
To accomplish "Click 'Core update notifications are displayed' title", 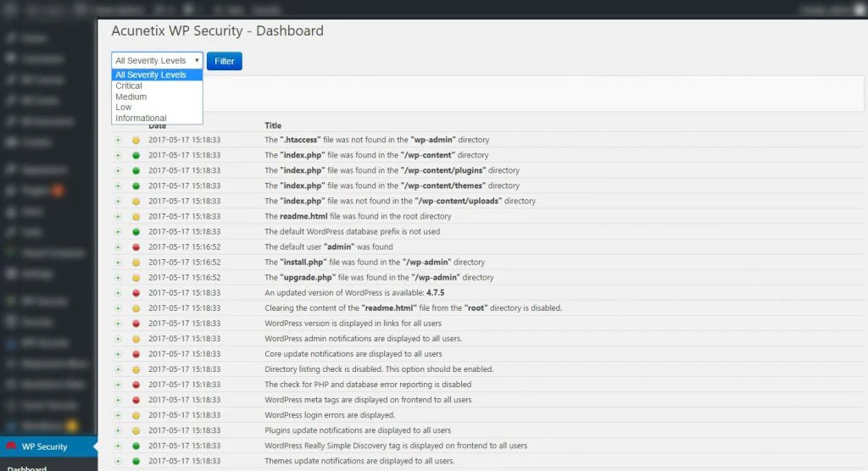I will (x=353, y=353).
